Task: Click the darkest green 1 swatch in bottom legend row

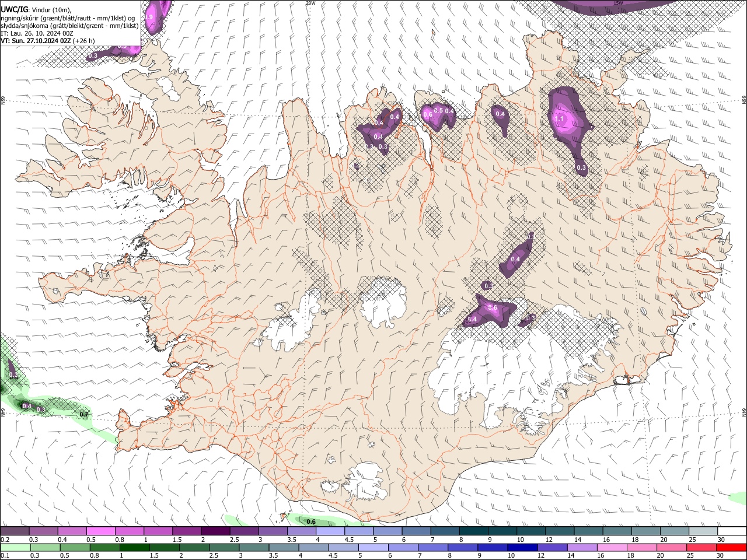Action: point(134,547)
